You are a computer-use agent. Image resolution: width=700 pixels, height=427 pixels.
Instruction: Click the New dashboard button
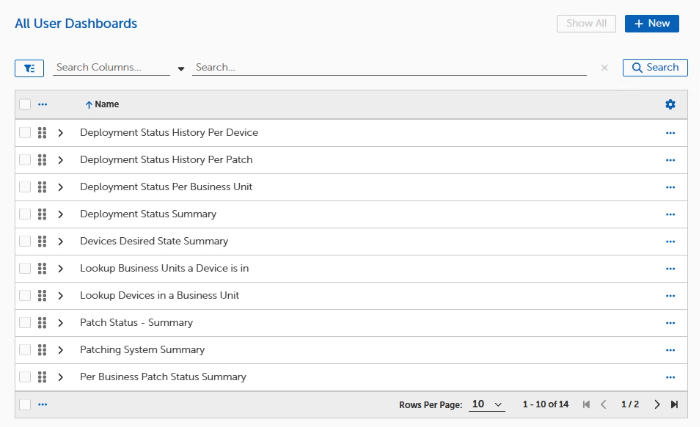pos(651,23)
